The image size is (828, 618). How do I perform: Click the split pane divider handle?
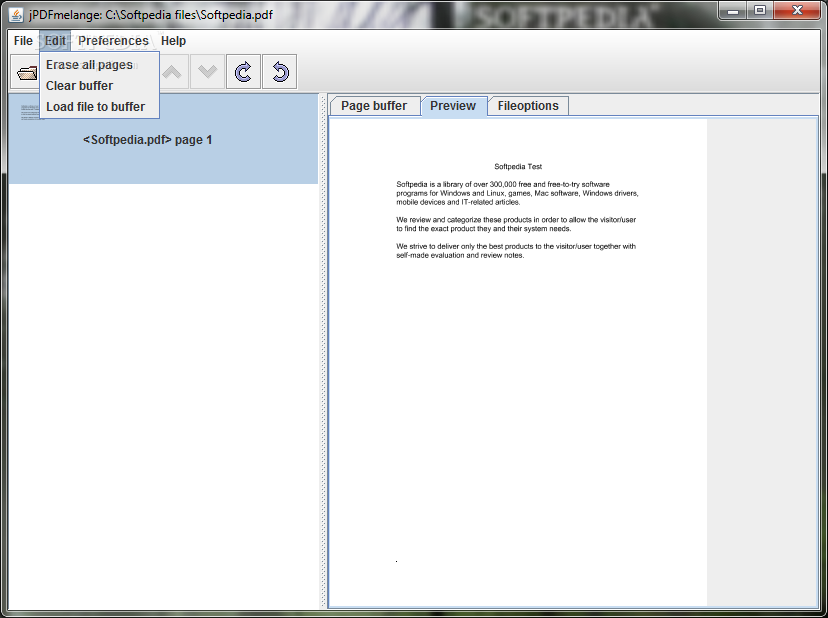point(323,351)
